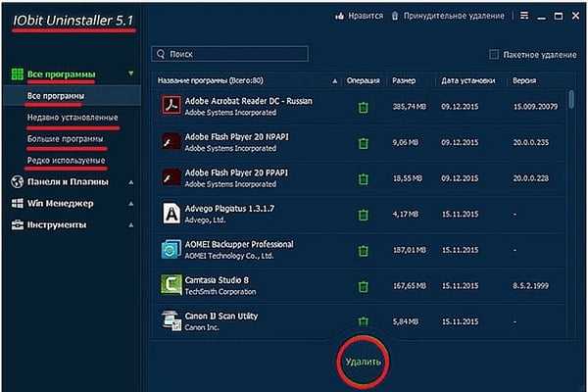588x392 pixels.
Task: Click into the Поиск search field
Action: [x=230, y=54]
